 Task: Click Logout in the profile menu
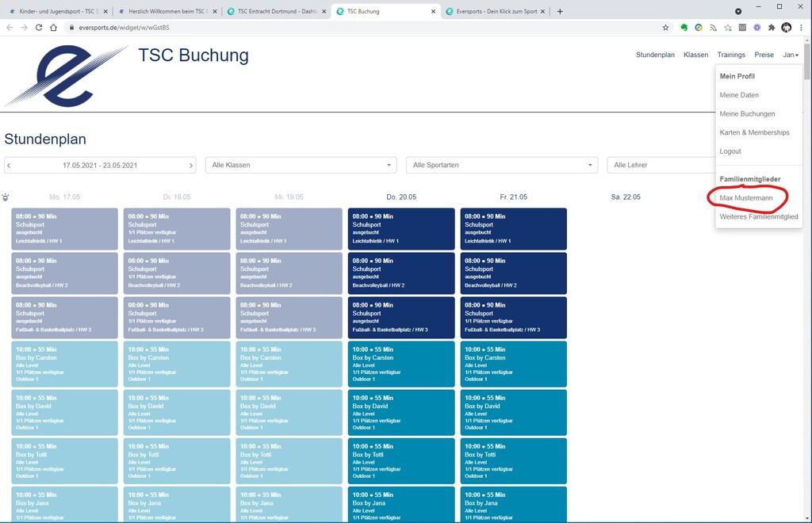[730, 151]
